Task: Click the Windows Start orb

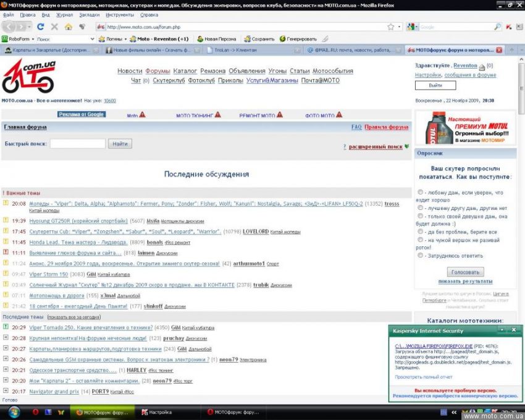Action: [x=14, y=412]
